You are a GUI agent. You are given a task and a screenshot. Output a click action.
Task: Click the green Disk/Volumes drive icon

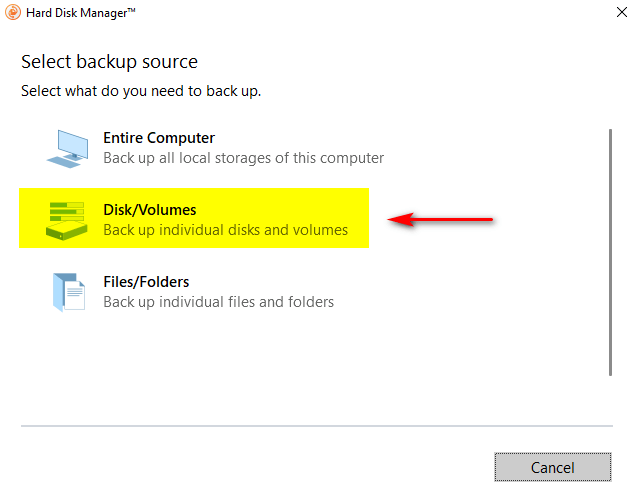point(67,220)
